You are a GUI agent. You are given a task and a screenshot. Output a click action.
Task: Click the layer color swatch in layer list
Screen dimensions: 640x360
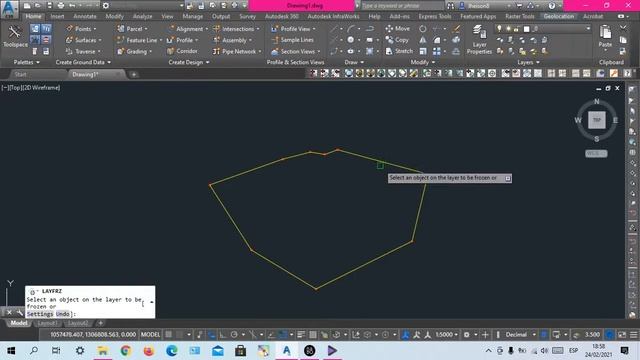pos(526,29)
